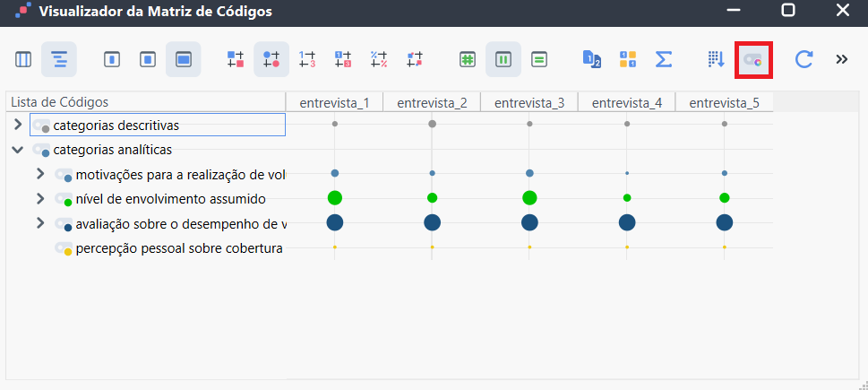Expand nível de envolvimento assumido code

tap(39, 198)
